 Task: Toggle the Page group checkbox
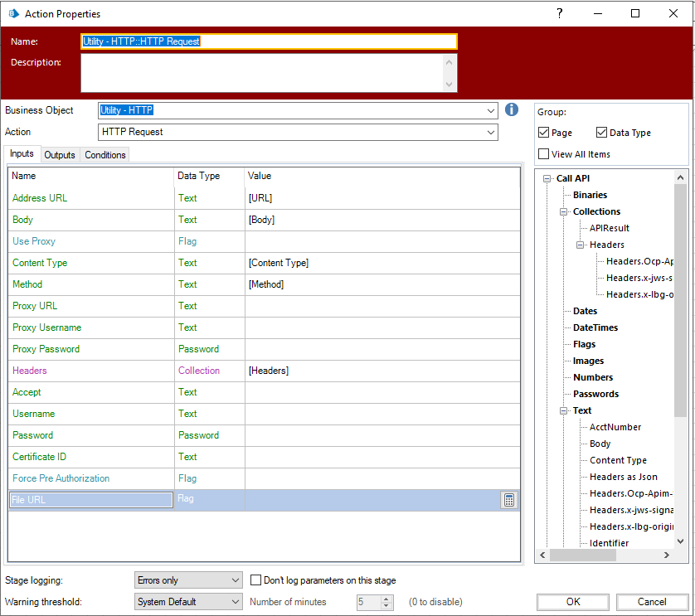(544, 133)
